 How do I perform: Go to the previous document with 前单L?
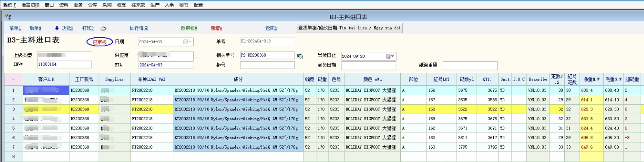coord(15,28)
